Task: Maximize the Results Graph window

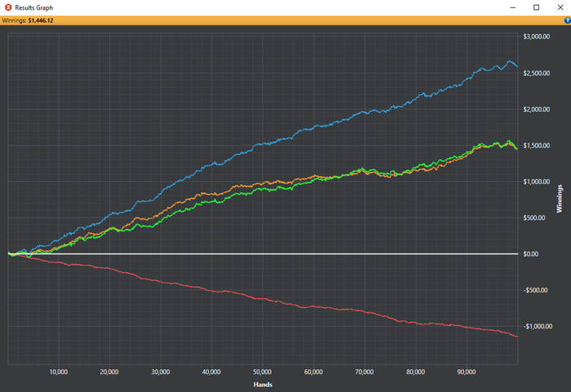Action: 536,7
